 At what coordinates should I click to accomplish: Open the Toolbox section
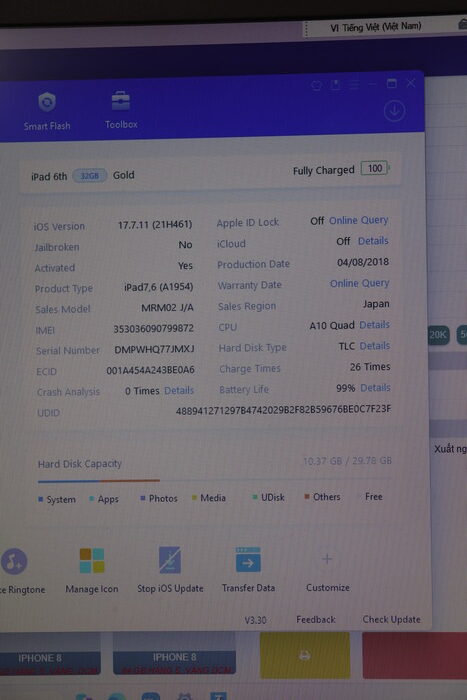(121, 110)
